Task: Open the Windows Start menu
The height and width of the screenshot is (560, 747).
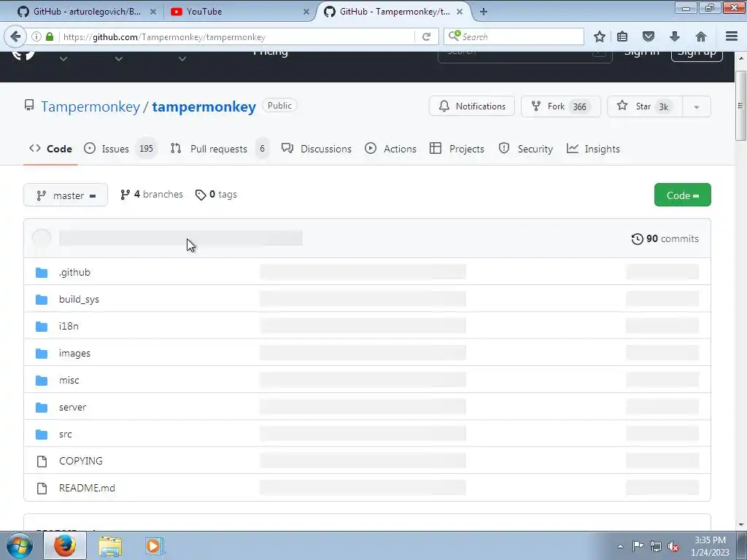Action: tap(19, 545)
